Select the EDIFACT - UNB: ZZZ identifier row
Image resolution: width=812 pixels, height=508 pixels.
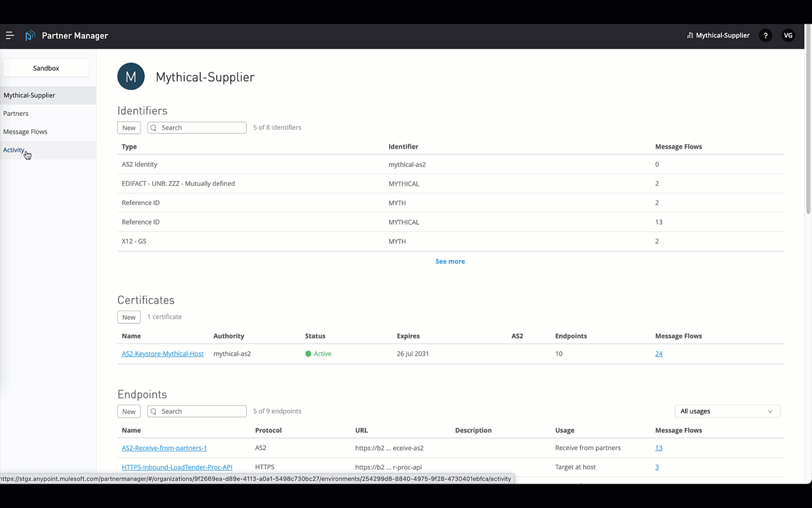point(450,184)
